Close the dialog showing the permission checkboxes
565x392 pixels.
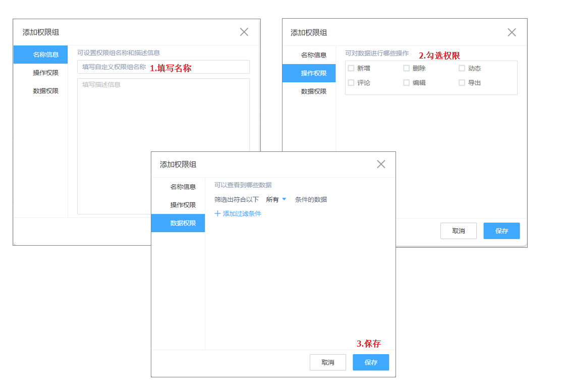click(512, 33)
